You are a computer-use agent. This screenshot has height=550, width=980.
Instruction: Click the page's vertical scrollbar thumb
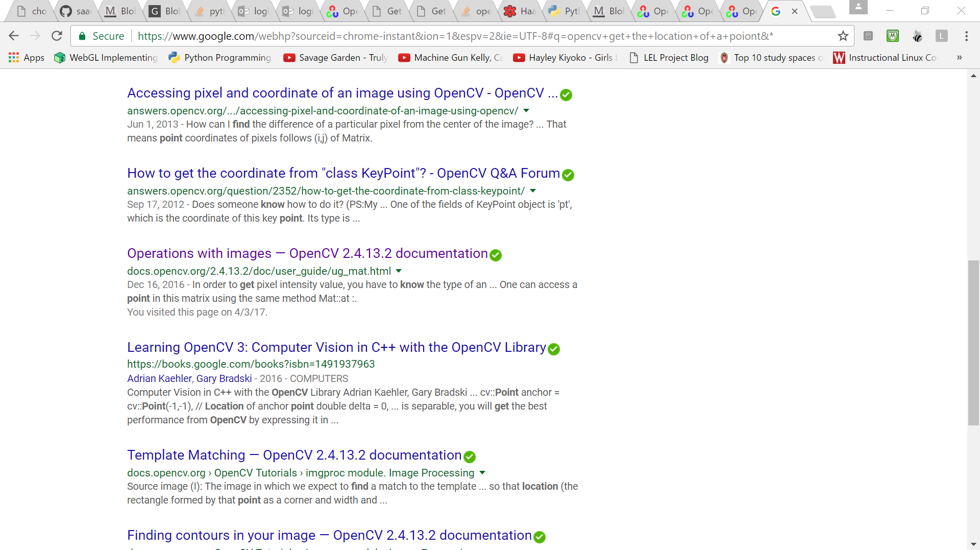[x=973, y=342]
